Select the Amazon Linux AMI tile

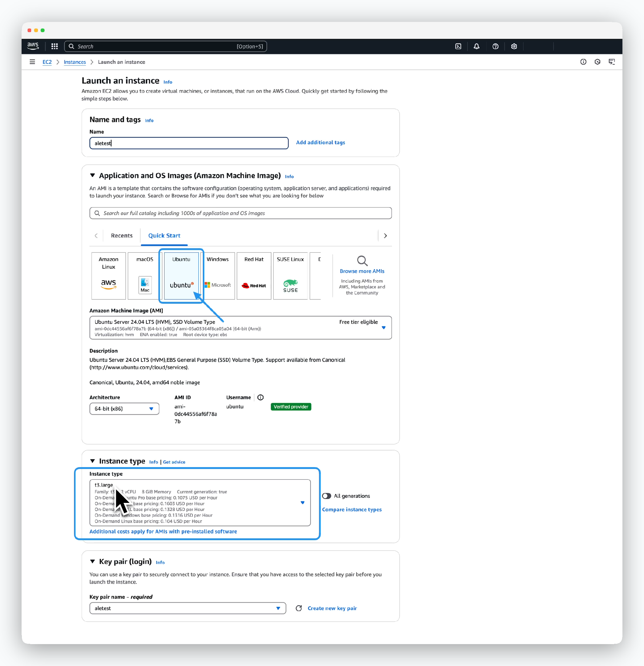tap(108, 276)
